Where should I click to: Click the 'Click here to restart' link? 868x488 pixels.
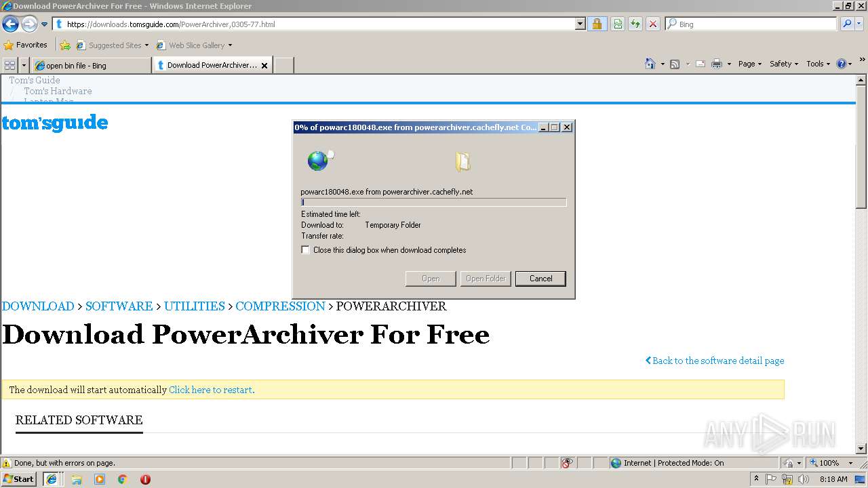tap(212, 390)
